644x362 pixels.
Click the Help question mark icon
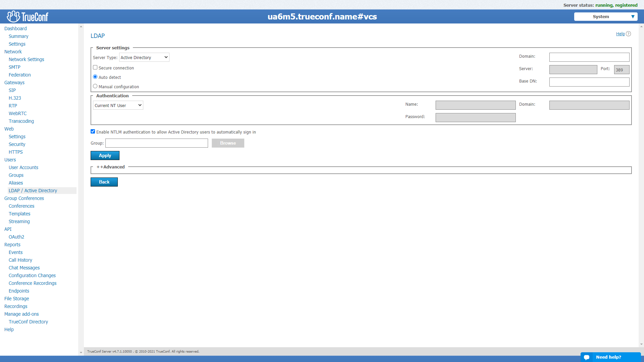pyautogui.click(x=629, y=34)
